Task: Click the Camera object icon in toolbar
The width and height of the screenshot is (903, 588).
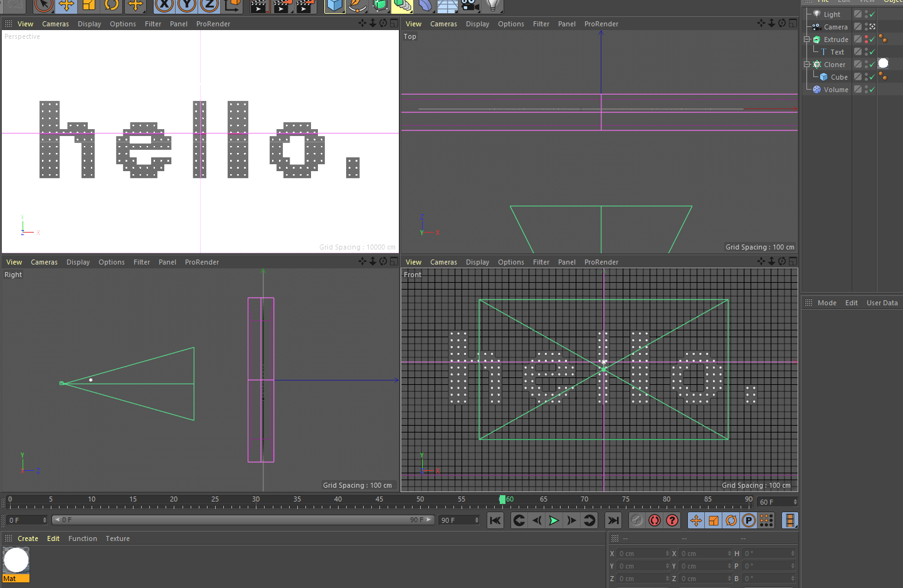Action: [x=469, y=6]
